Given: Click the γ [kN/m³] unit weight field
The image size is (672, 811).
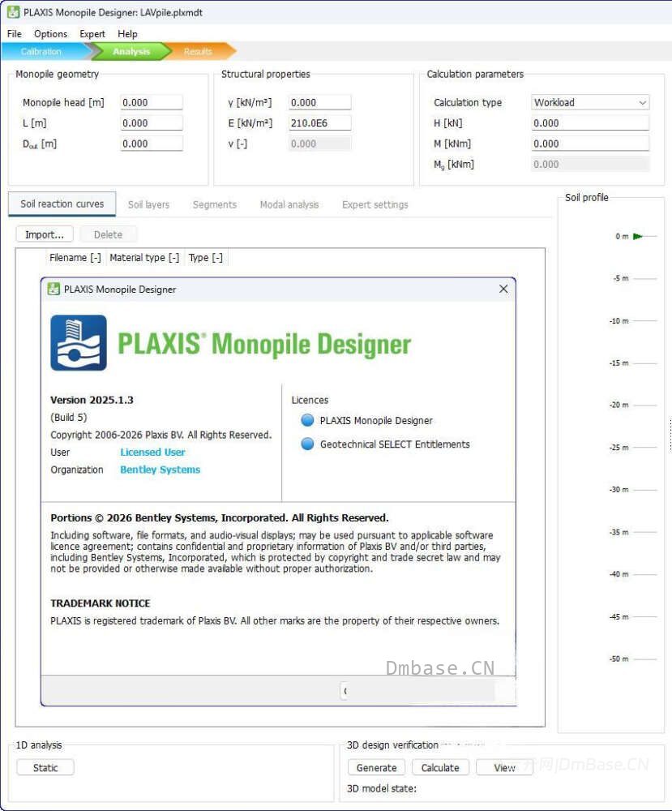Looking at the screenshot, I should 320,102.
